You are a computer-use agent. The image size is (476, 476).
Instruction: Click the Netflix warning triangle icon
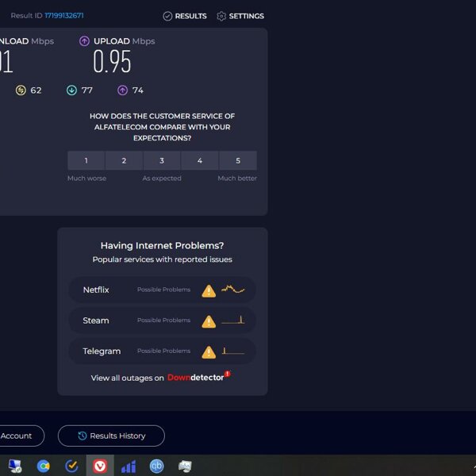point(209,291)
